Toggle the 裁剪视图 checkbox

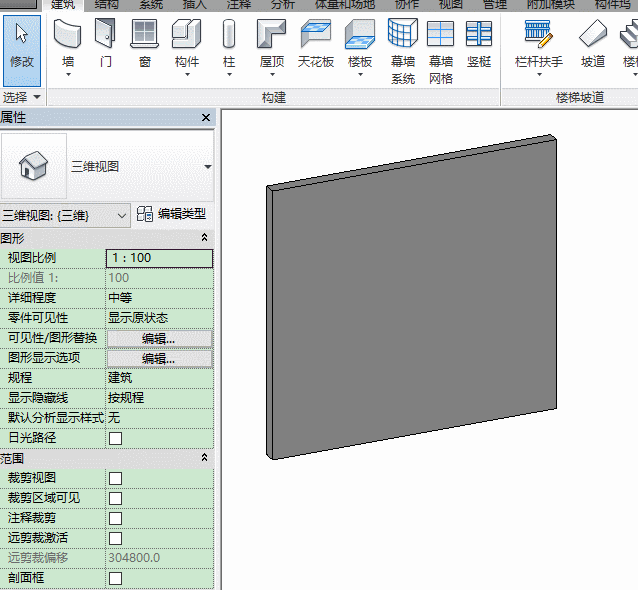116,478
